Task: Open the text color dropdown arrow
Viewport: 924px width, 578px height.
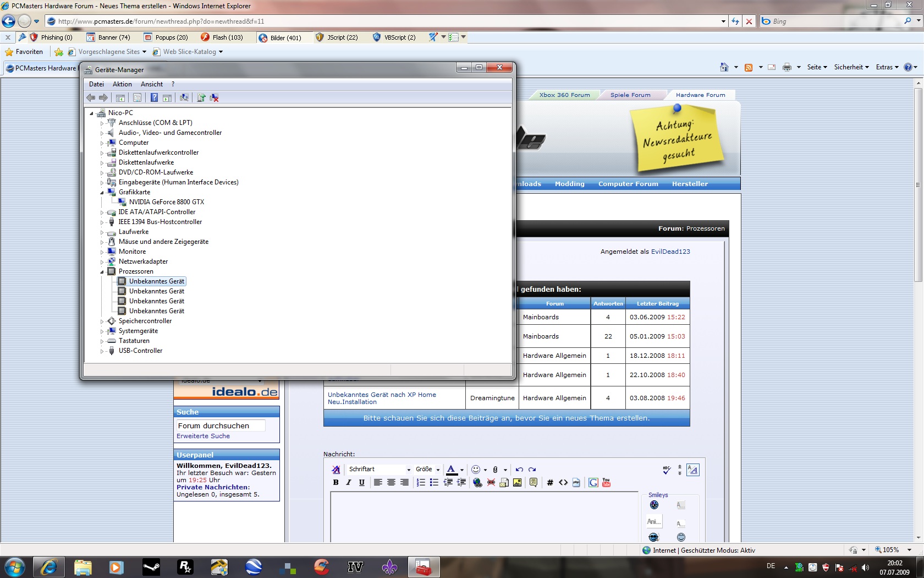Action: click(x=461, y=470)
